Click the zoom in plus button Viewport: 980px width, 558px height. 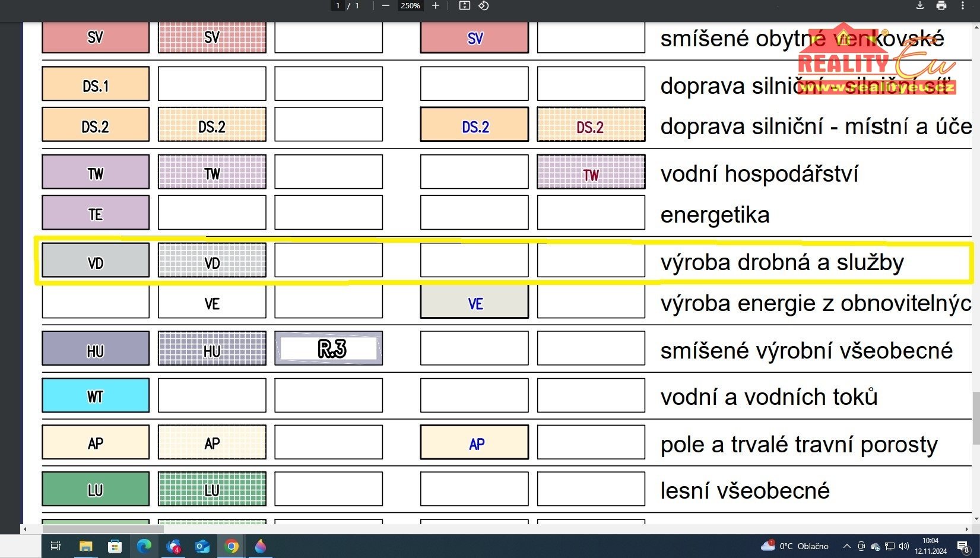[436, 6]
